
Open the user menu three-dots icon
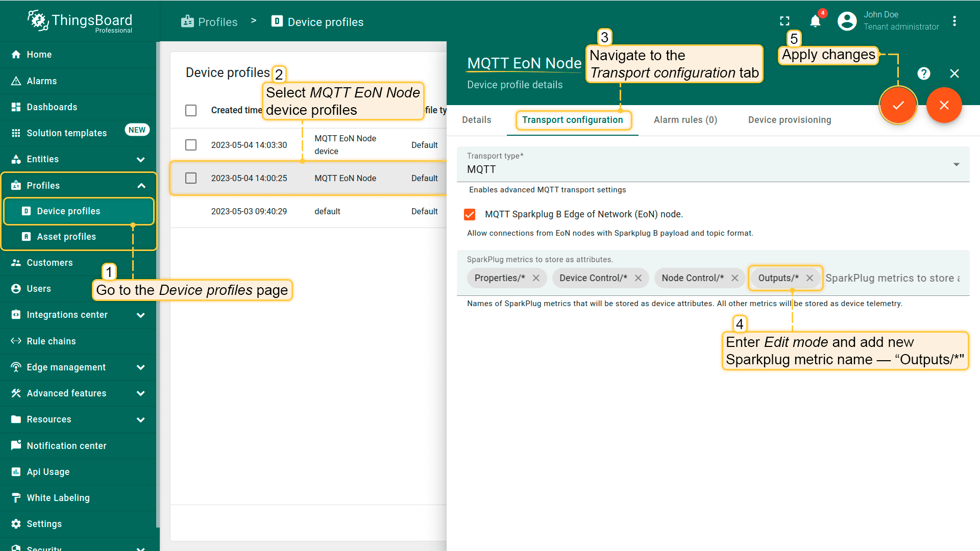coord(954,21)
